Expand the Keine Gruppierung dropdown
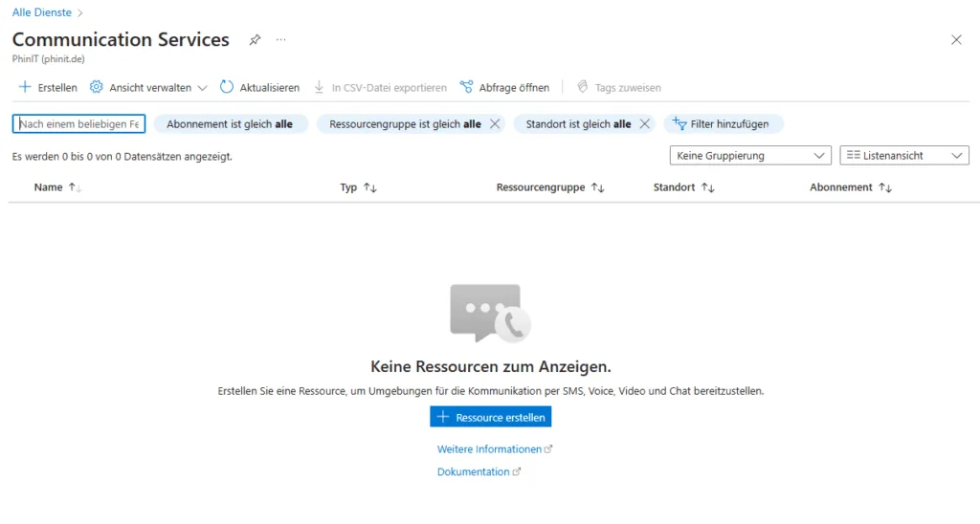The width and height of the screenshot is (980, 524). pyautogui.click(x=750, y=155)
